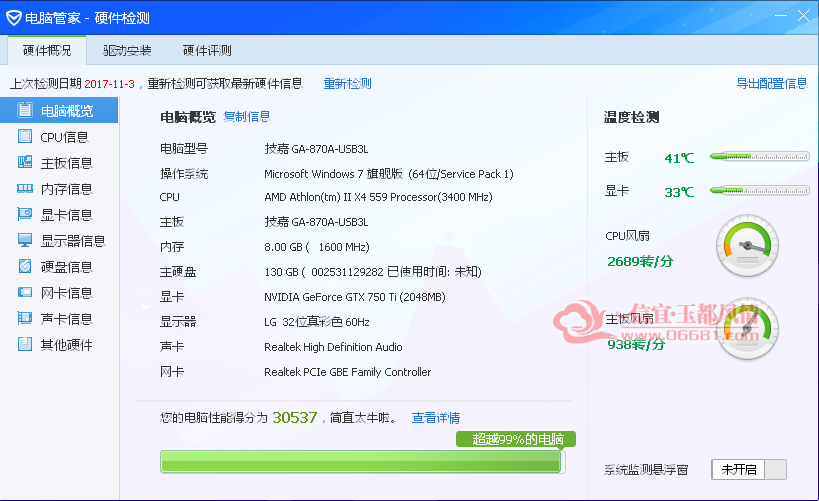The height and width of the screenshot is (501, 819).
Task: Click the 938转/分 motherboard fan speed
Action: (636, 344)
